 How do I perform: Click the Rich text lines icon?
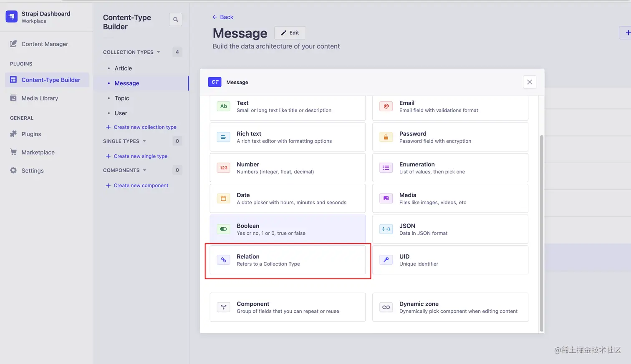(x=224, y=137)
